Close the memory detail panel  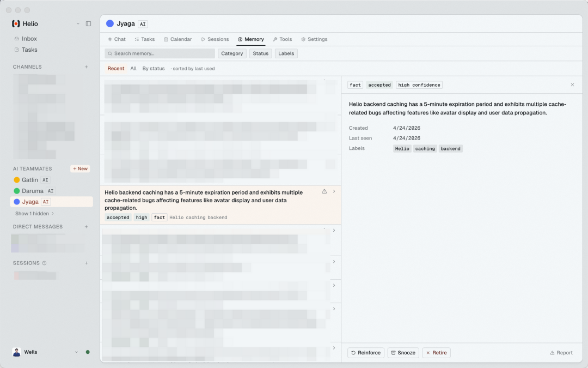(572, 85)
